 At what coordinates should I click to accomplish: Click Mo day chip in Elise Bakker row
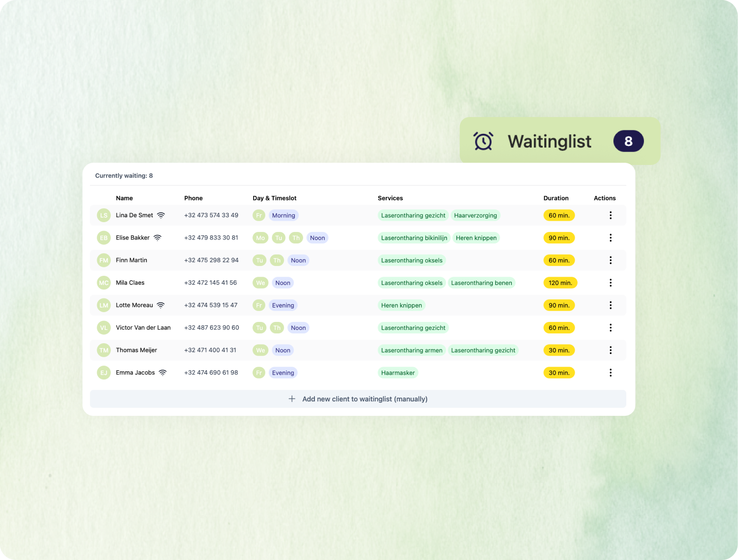click(260, 238)
